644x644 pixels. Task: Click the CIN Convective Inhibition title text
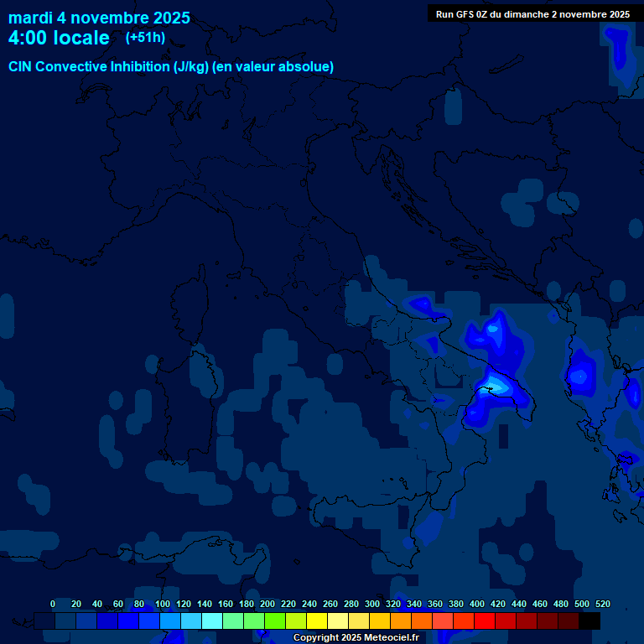tap(171, 67)
